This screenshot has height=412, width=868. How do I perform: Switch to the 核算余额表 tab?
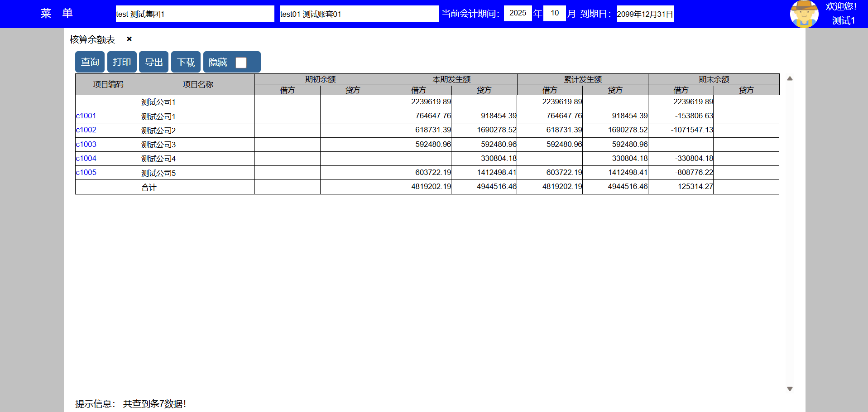coord(92,39)
